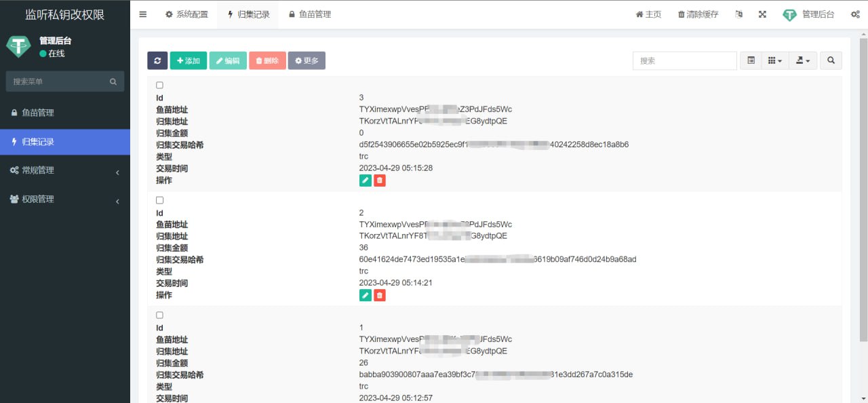This screenshot has height=403, width=868.
Task: Toggle the sidebar with the hamburger icon
Action: [142, 14]
